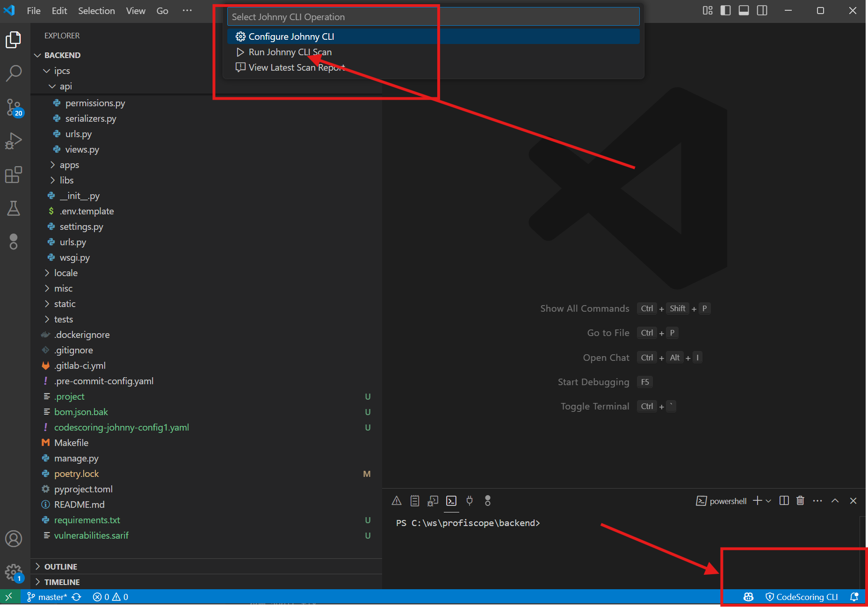Open codescoring-johnny-config1.yaml file
Viewport: 868px width, 607px height.
pos(206,427)
